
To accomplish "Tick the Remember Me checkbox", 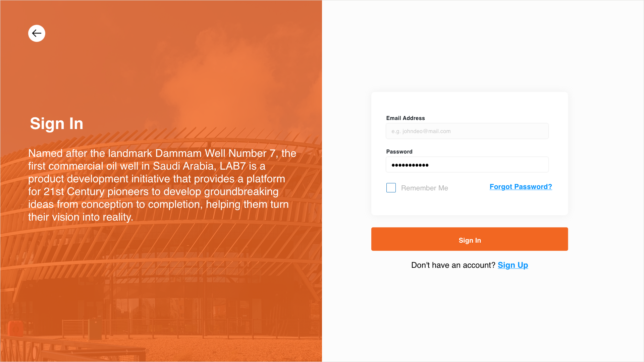I will click(391, 188).
